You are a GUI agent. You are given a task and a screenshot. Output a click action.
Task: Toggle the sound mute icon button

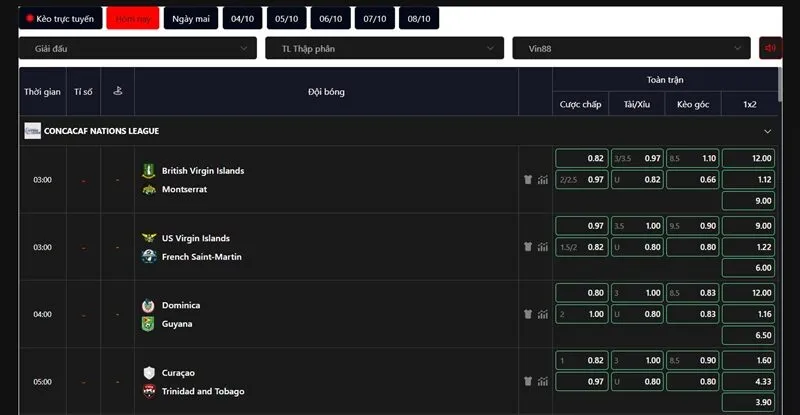tap(770, 48)
